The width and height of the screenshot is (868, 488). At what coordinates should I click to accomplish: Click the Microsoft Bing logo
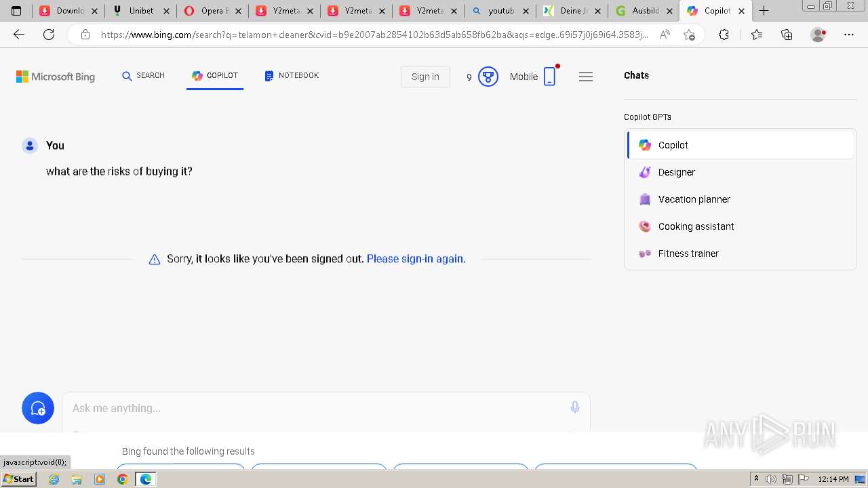pos(56,77)
